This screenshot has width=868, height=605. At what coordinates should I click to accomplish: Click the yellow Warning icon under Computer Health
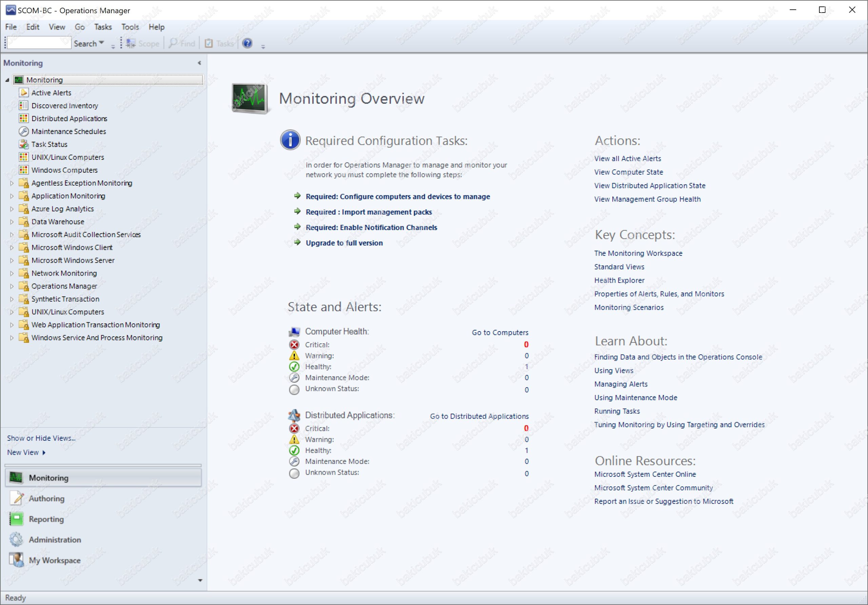click(294, 356)
